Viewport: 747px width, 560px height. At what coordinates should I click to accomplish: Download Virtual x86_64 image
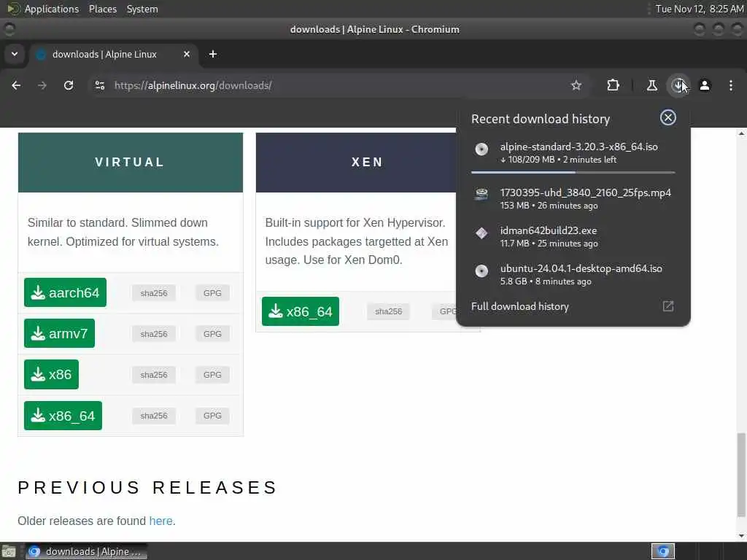point(63,416)
